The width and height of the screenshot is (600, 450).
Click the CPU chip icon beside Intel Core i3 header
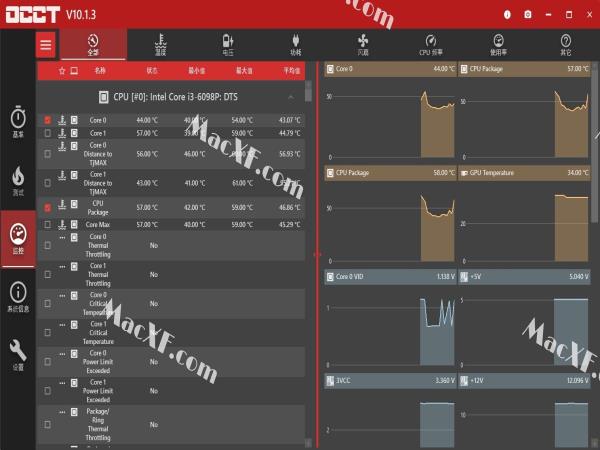(103, 97)
